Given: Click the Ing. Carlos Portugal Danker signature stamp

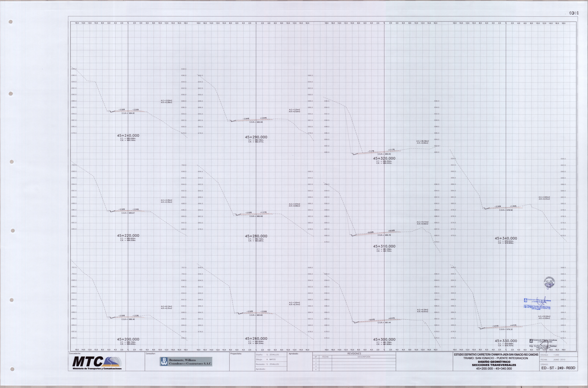Looking at the screenshot, I should coord(543,344).
